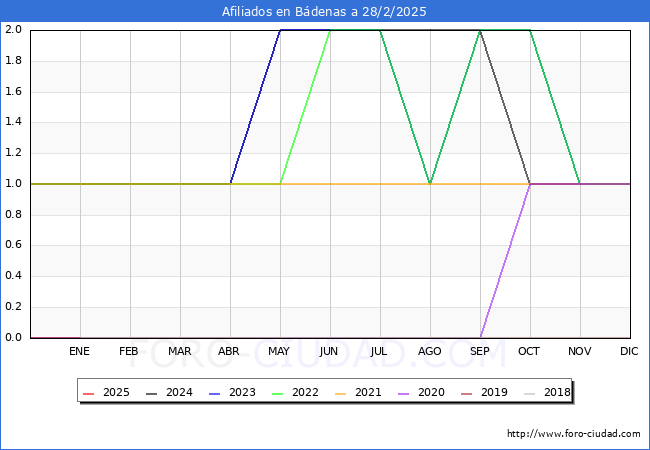Image resolution: width=650 pixels, height=450 pixels.
Task: Select the 2023 legend label
Action: 242,392
